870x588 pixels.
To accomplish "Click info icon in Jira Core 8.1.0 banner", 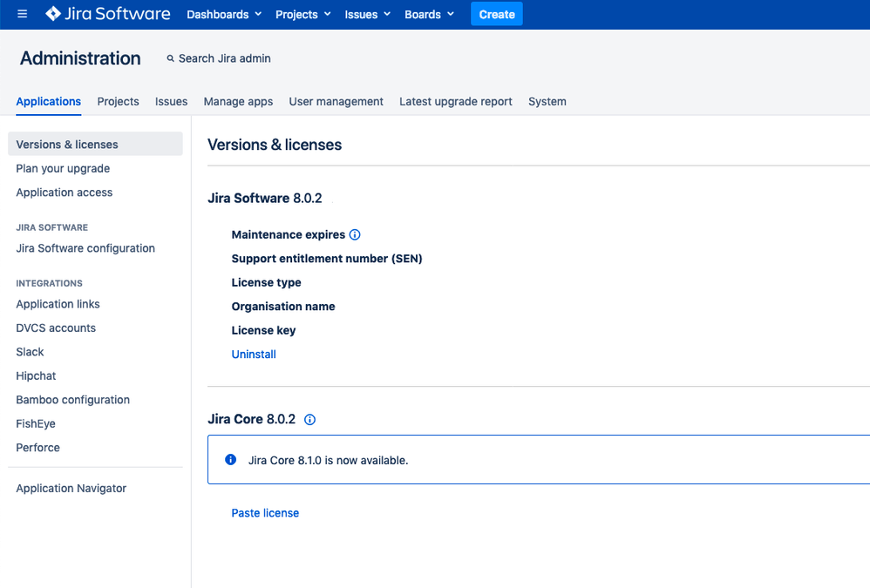I will pyautogui.click(x=230, y=459).
